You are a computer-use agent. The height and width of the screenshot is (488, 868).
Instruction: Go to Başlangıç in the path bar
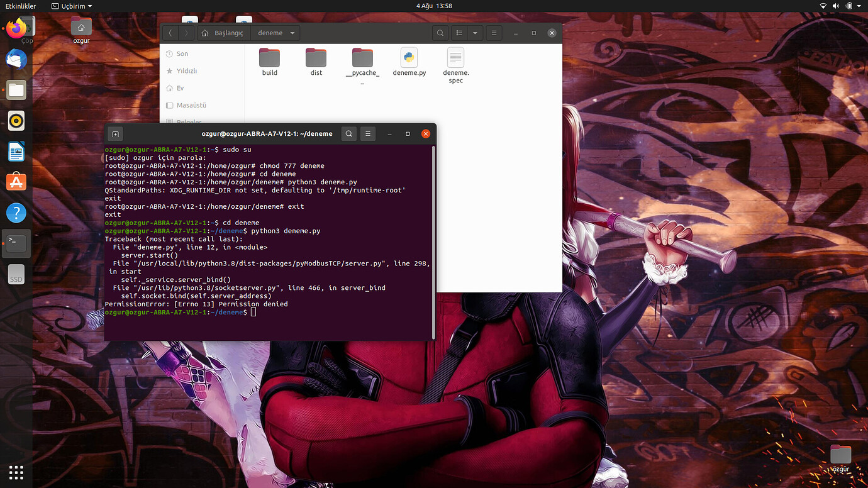pos(224,33)
